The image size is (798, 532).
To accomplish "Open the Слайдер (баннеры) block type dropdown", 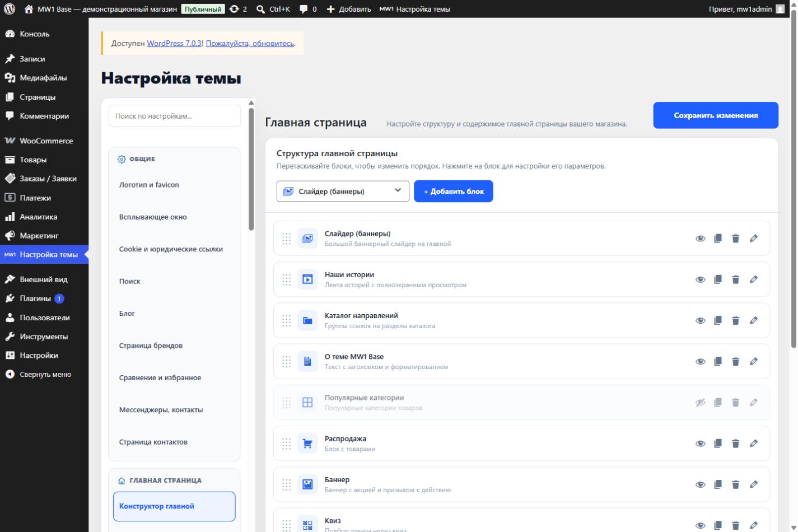I will point(343,191).
